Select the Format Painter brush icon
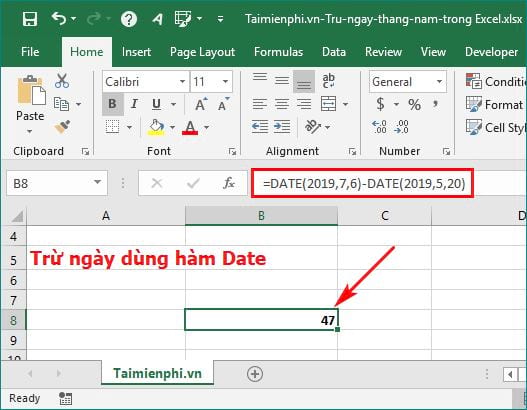Image resolution: width=527 pixels, height=410 pixels. pyautogui.click(x=62, y=126)
